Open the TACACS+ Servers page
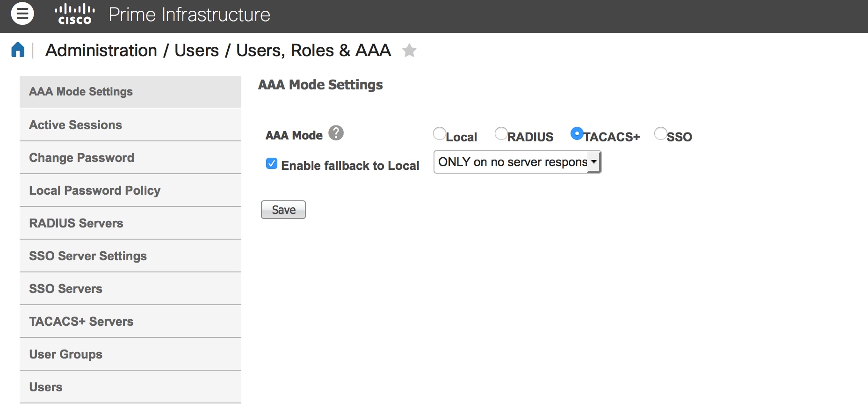 pyautogui.click(x=130, y=322)
